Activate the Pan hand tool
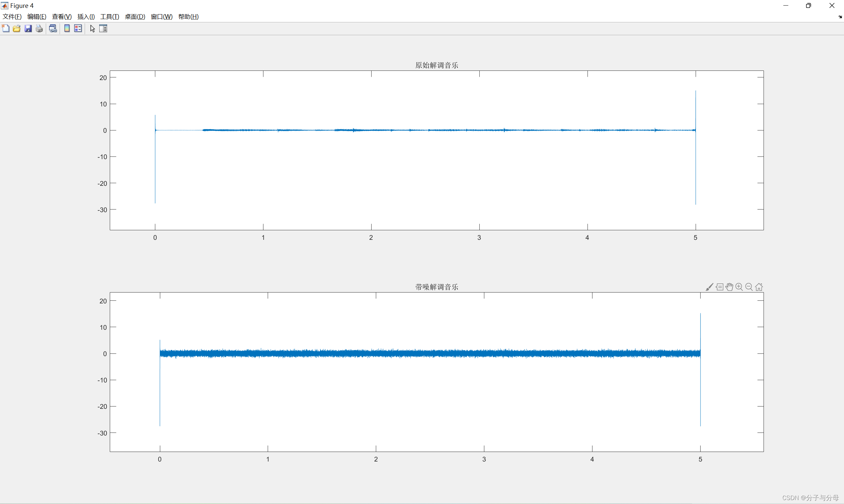The image size is (844, 504). (x=729, y=287)
